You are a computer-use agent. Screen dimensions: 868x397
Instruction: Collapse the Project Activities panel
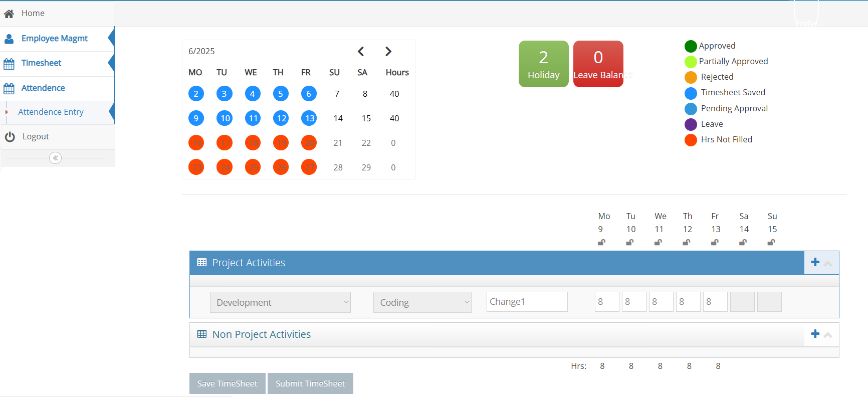828,264
